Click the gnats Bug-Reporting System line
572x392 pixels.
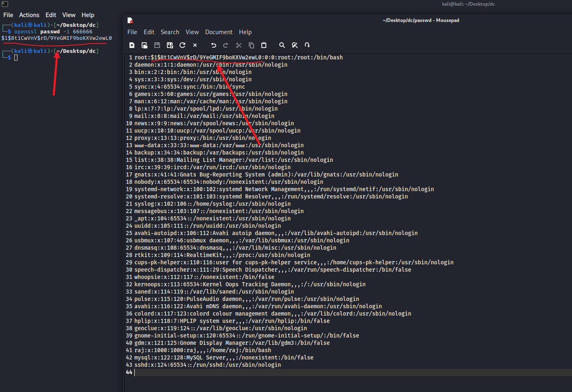pos(266,174)
